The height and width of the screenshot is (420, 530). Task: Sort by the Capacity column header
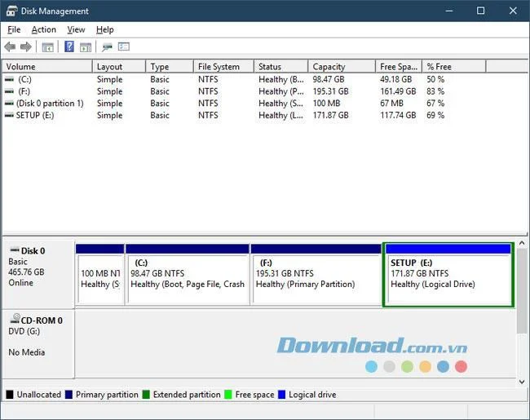click(x=342, y=67)
